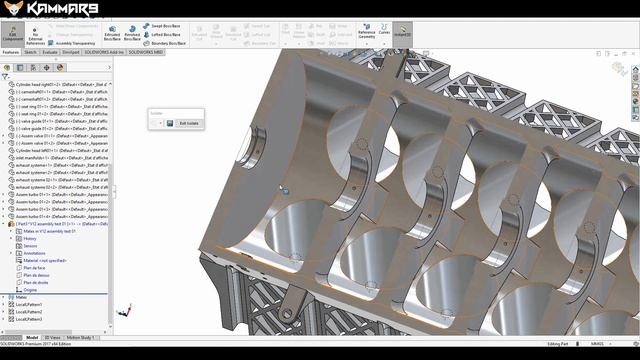Expand the manager panel tabs chevron
Viewport: 640px width, 360px height.
pos(109,68)
